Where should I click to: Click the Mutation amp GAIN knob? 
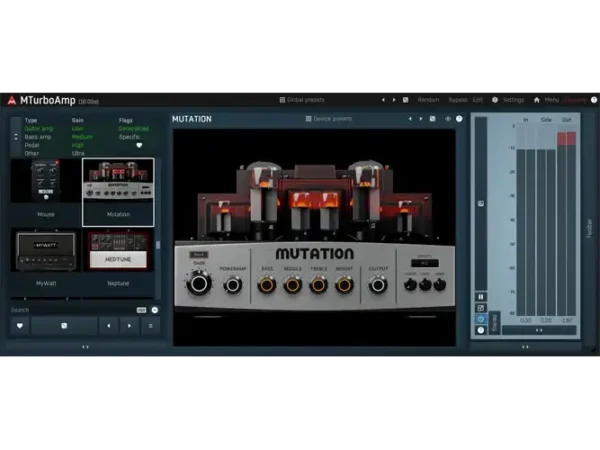[x=199, y=284]
